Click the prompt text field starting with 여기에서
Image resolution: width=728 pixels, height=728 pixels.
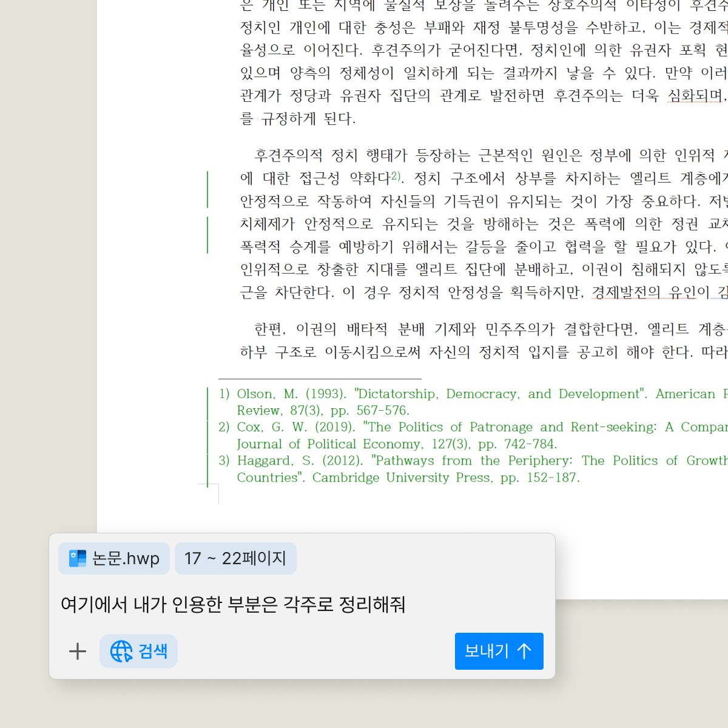pos(233,604)
